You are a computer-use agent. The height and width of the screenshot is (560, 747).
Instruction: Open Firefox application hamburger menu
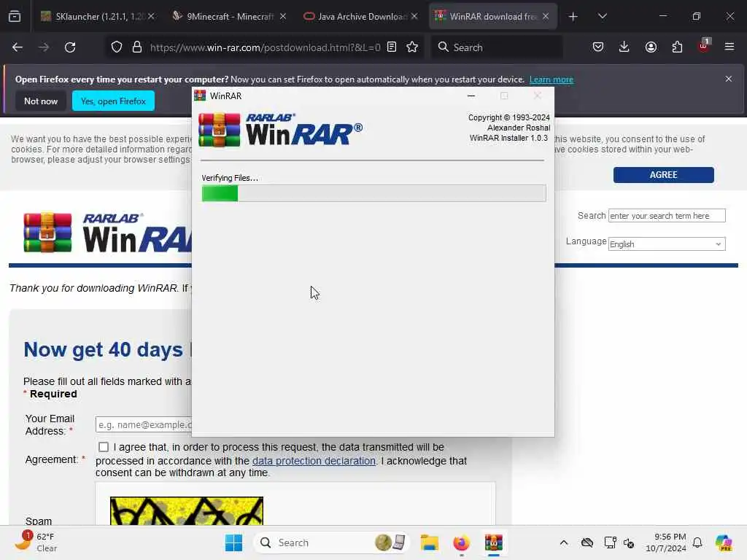coord(729,47)
